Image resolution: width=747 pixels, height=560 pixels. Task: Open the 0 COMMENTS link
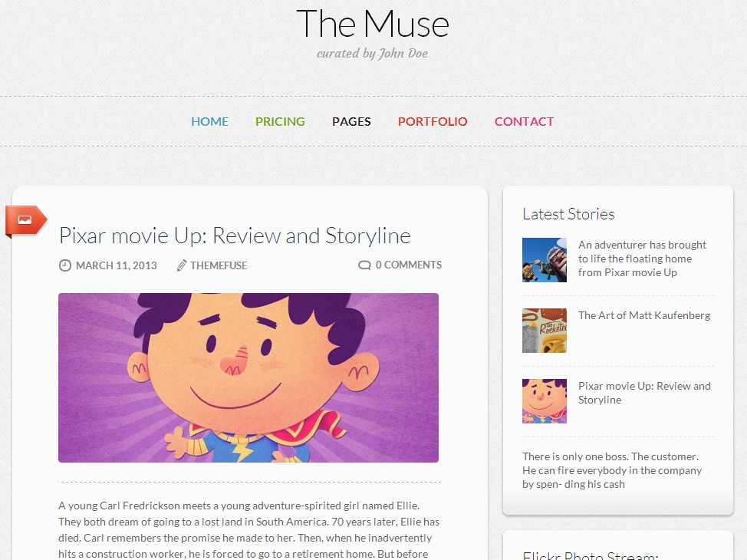pyautogui.click(x=409, y=265)
